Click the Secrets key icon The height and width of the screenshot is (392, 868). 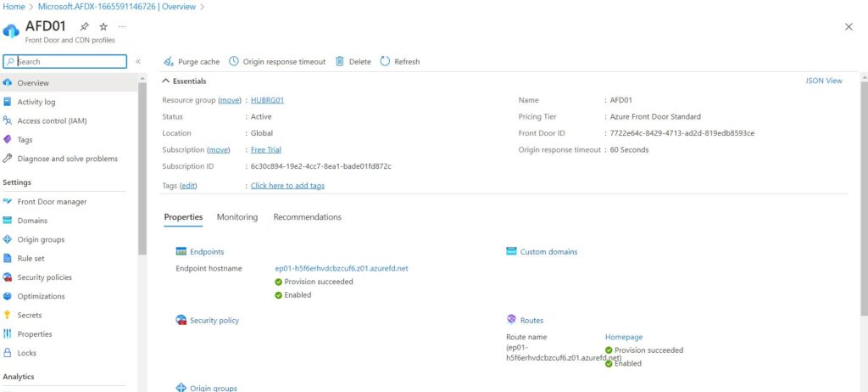(7, 315)
